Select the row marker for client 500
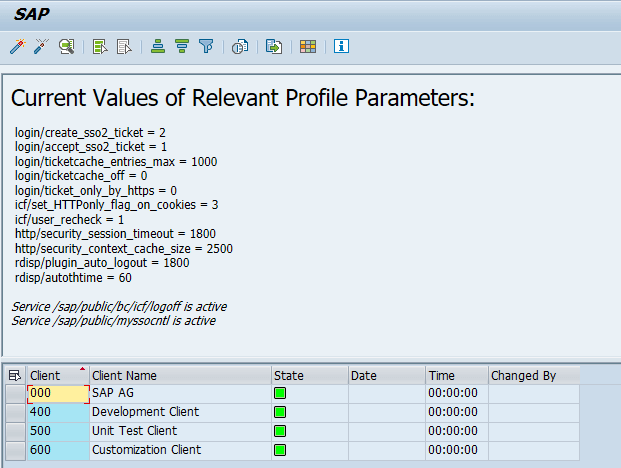The width and height of the screenshot is (621, 468). pyautogui.click(x=15, y=432)
